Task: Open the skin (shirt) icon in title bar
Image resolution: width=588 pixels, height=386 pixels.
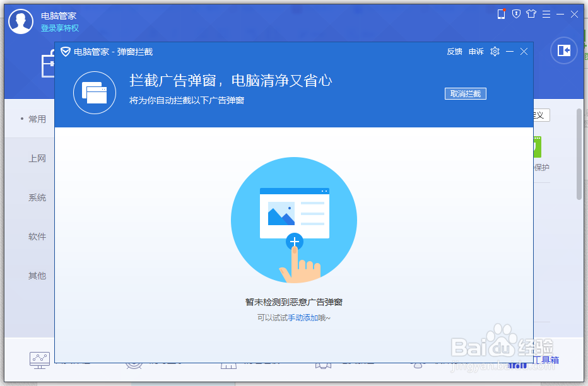Action: coord(531,15)
